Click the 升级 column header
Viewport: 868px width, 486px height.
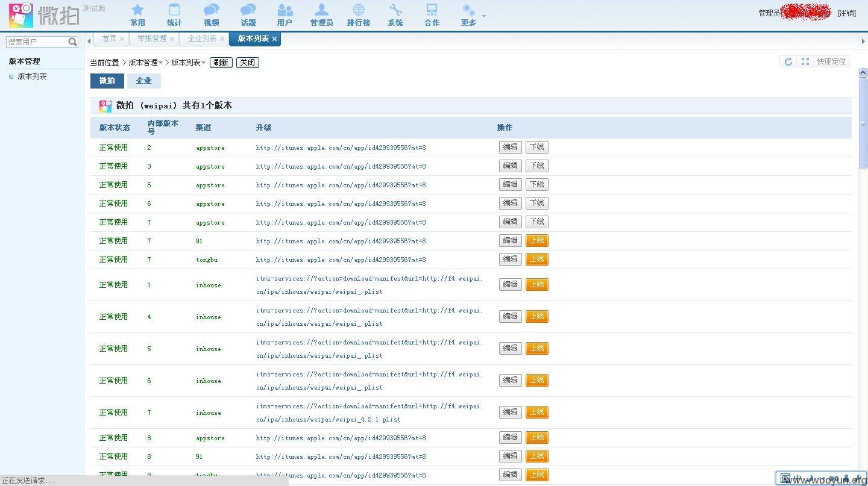click(x=263, y=128)
